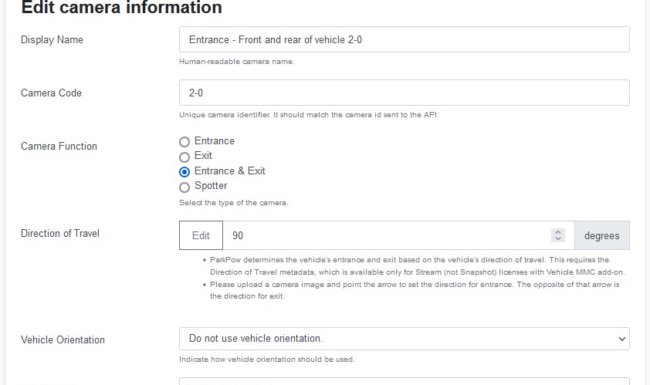This screenshot has width=650, height=385.
Task: Choose the Entrance & Exit option
Action: [x=184, y=172]
